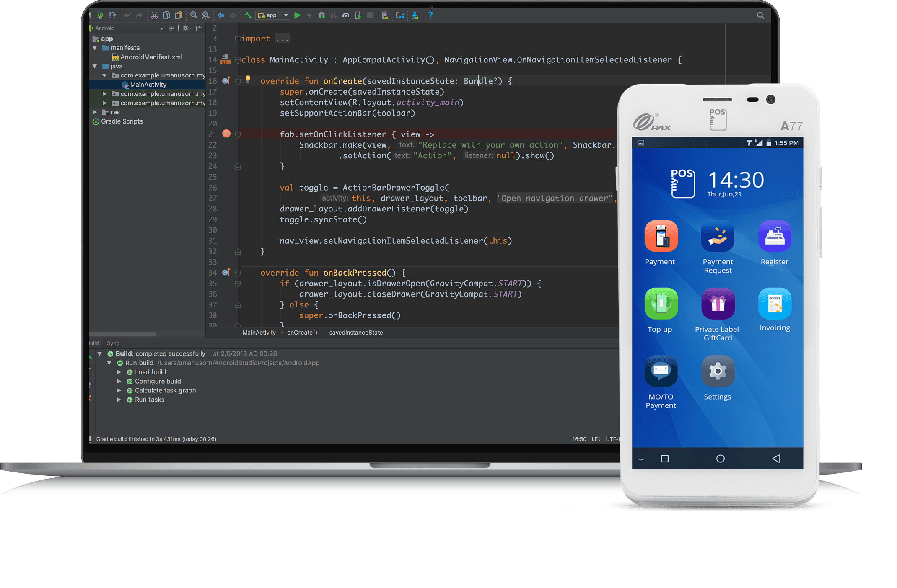Viewport: 897px width, 588px height.
Task: Open the Payment app on the POS screen
Action: [x=661, y=237]
